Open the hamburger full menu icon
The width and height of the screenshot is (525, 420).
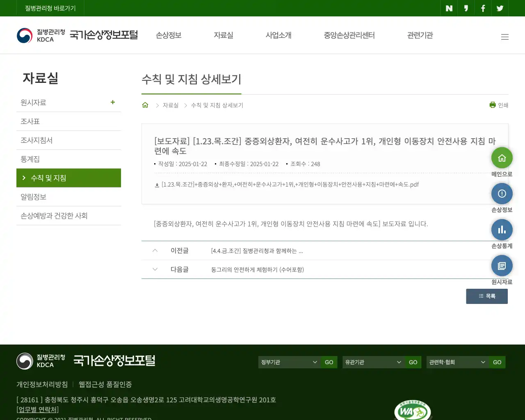click(505, 37)
